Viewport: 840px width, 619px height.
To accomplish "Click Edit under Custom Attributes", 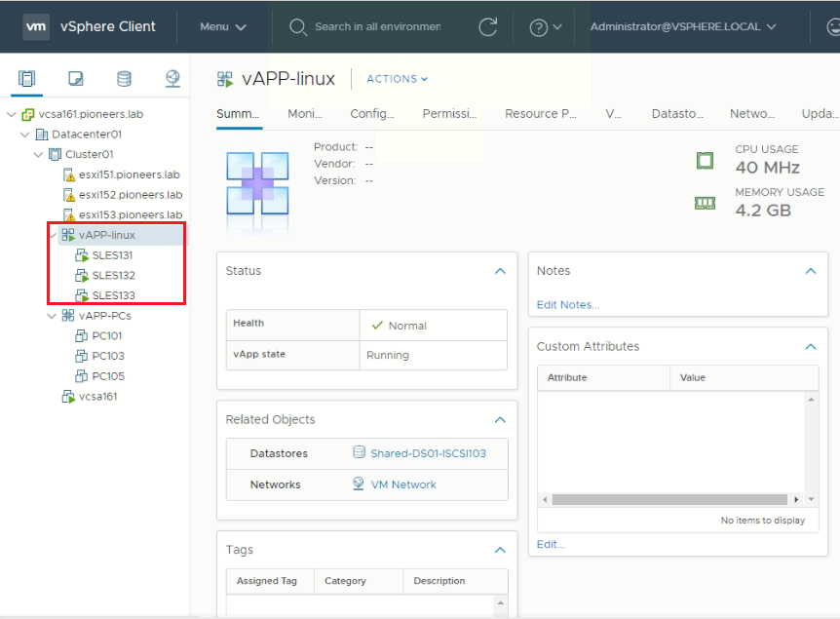I will coord(551,545).
